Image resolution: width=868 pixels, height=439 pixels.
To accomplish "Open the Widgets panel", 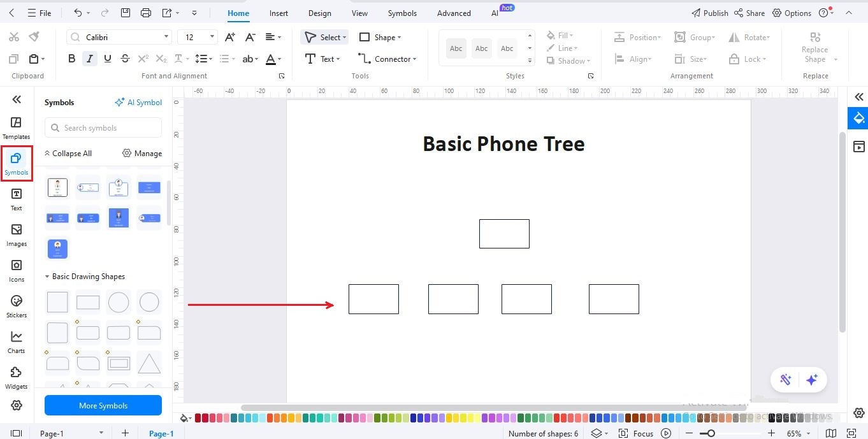I will [16, 378].
